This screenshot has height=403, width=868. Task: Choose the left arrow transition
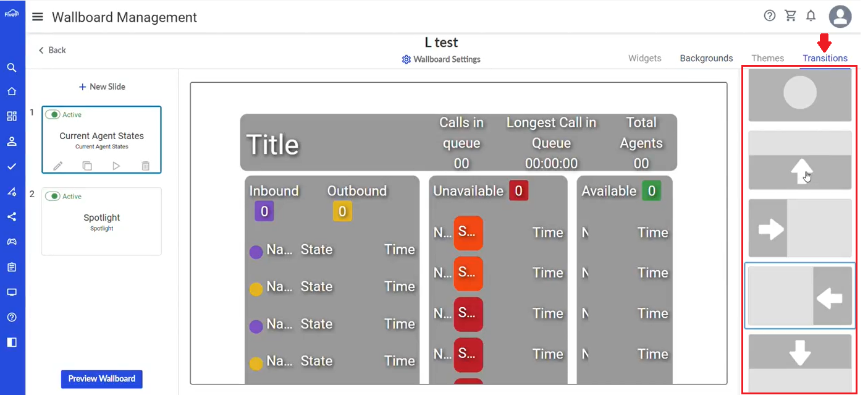click(x=800, y=296)
